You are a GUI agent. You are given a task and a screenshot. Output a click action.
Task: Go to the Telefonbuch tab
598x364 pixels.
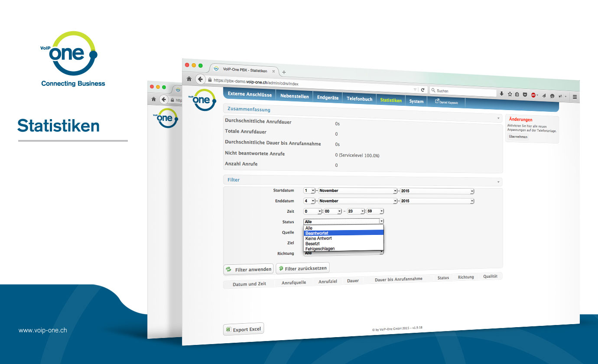pyautogui.click(x=359, y=99)
